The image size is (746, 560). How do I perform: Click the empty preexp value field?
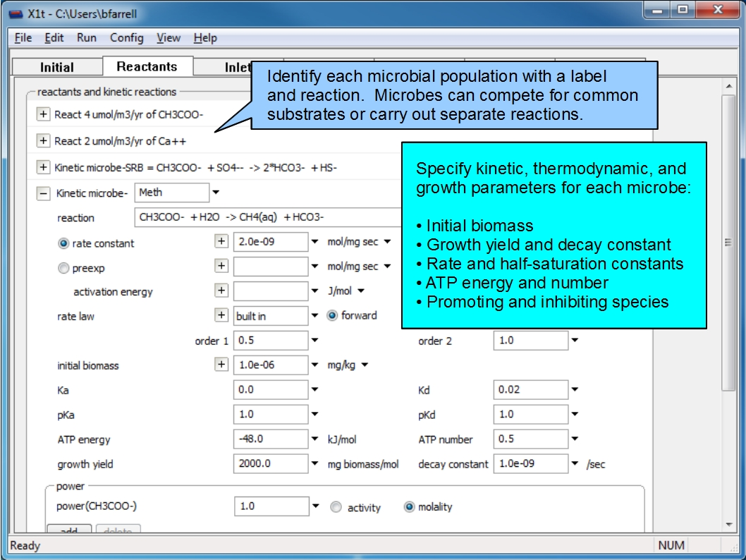click(271, 267)
